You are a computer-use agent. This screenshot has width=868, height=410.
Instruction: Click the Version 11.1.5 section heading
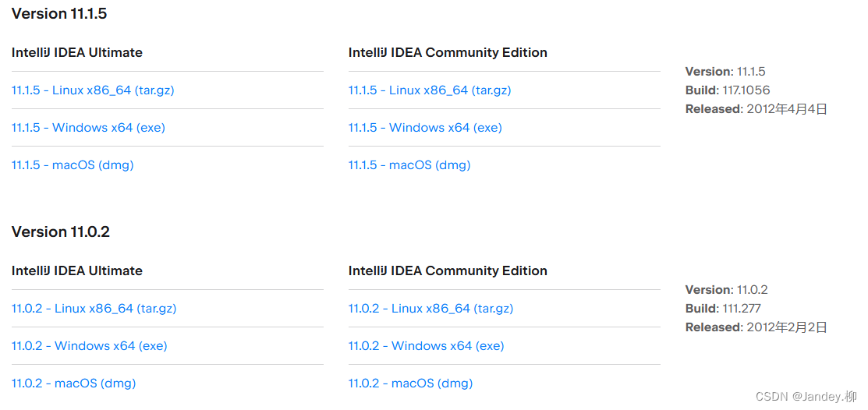(59, 13)
